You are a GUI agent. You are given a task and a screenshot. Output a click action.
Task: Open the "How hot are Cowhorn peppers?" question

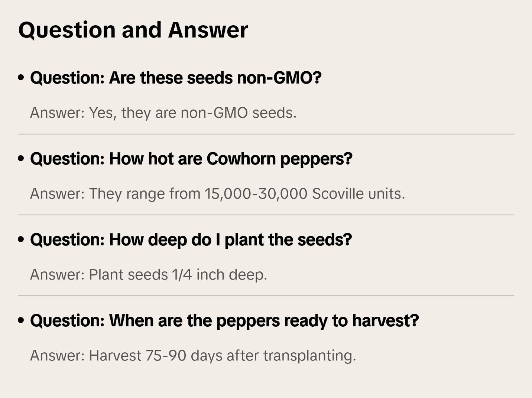click(x=191, y=159)
